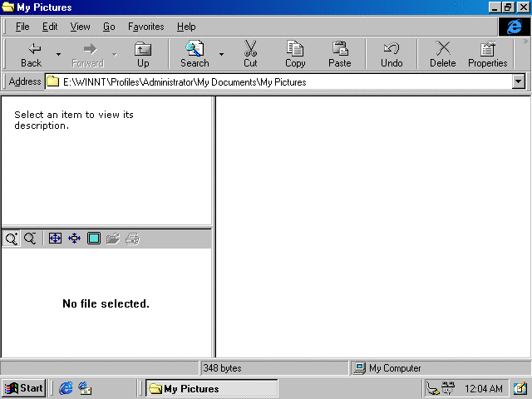Screen dimensions: 532x399
Task: Open the Back history dropdown arrow
Action: (58, 54)
